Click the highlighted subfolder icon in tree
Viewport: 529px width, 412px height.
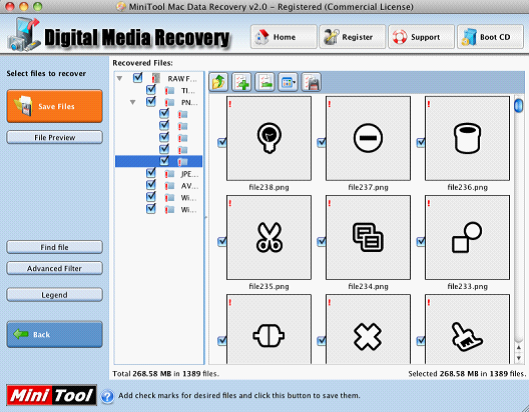click(x=183, y=162)
